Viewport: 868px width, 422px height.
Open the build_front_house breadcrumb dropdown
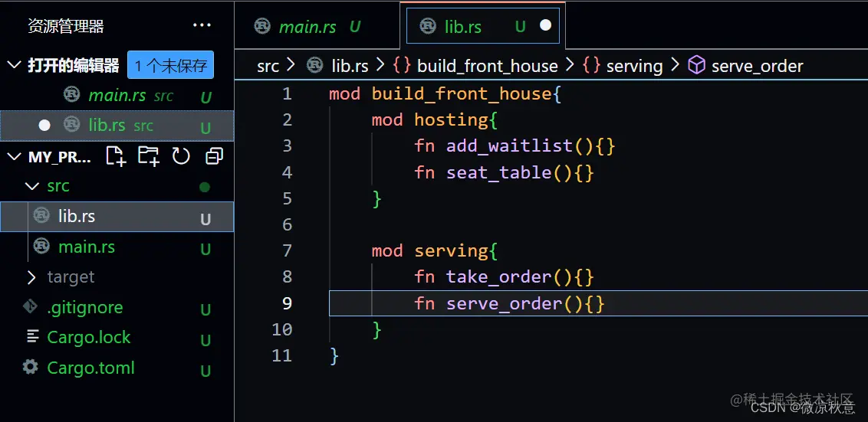click(487, 67)
